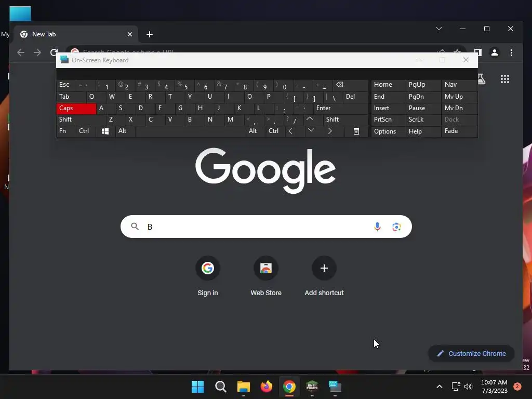Close the New Tab tab
This screenshot has width=532, height=399.
coord(129,34)
